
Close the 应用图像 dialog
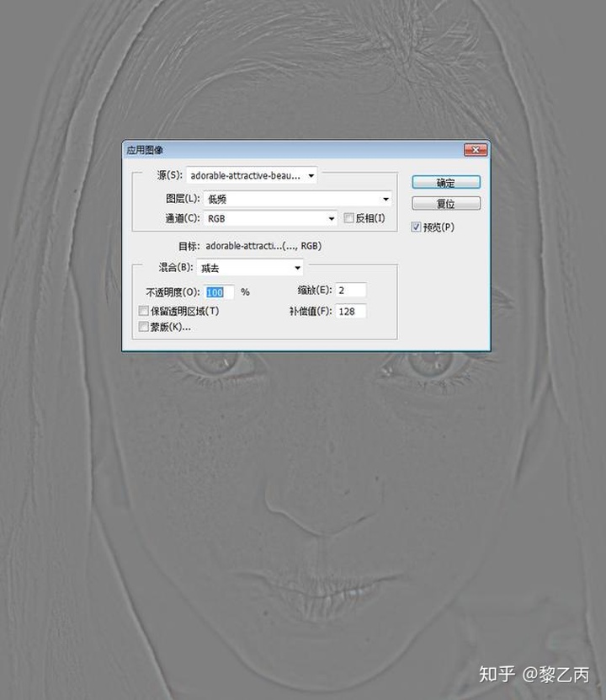[476, 150]
